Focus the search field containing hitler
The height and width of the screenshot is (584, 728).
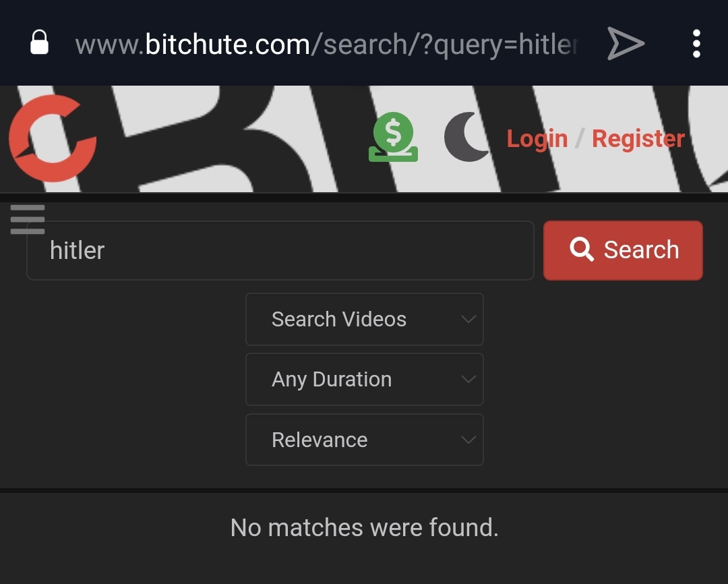coord(280,250)
